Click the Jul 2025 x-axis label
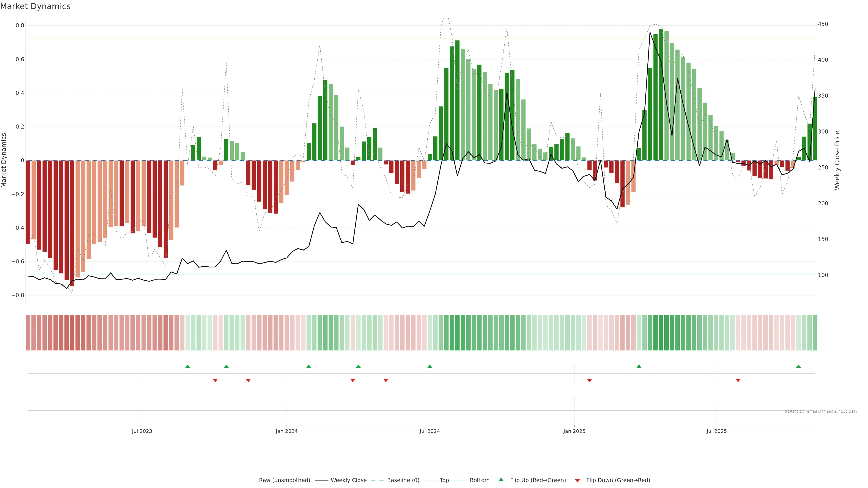 pyautogui.click(x=716, y=431)
